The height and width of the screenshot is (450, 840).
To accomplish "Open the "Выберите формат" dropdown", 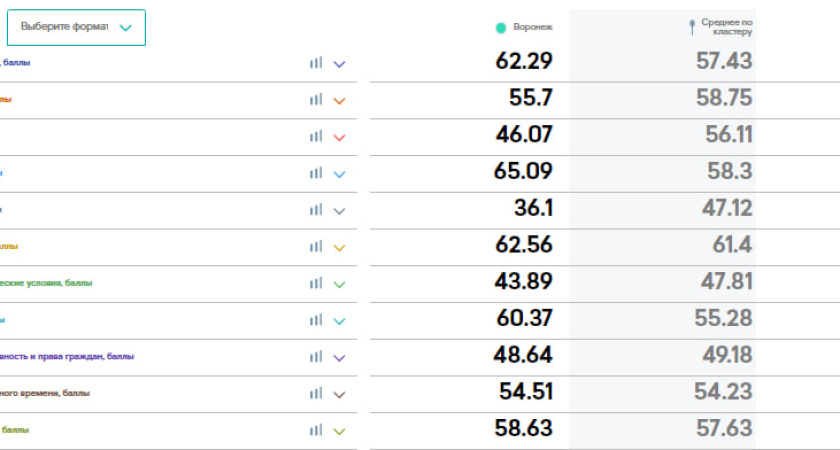I will pyautogui.click(x=76, y=28).
